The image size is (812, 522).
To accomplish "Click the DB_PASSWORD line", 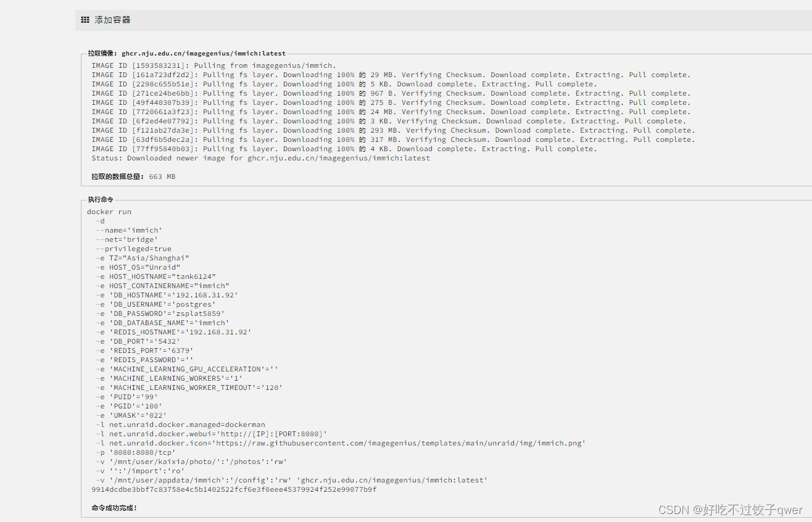I will (x=160, y=313).
